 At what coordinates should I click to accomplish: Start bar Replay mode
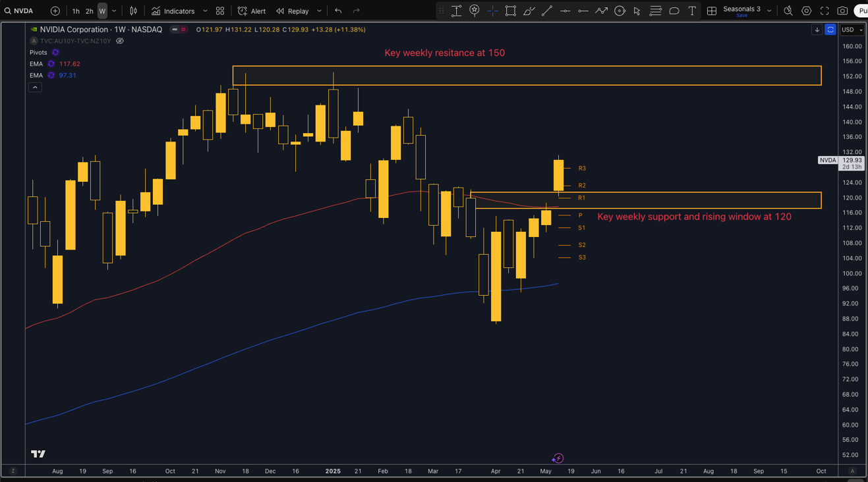(293, 11)
